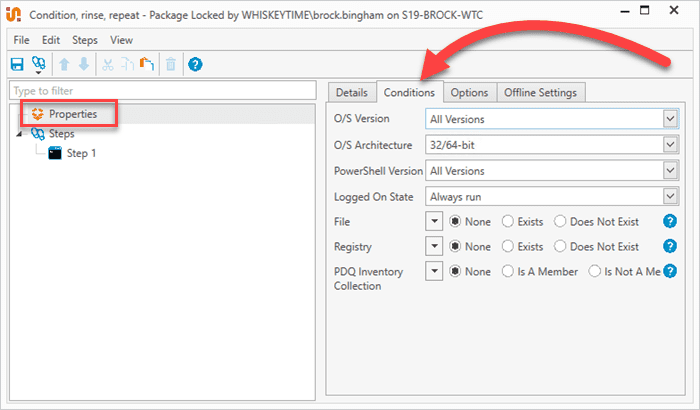
Task: Open Help from the toolbar question mark
Action: (195, 64)
